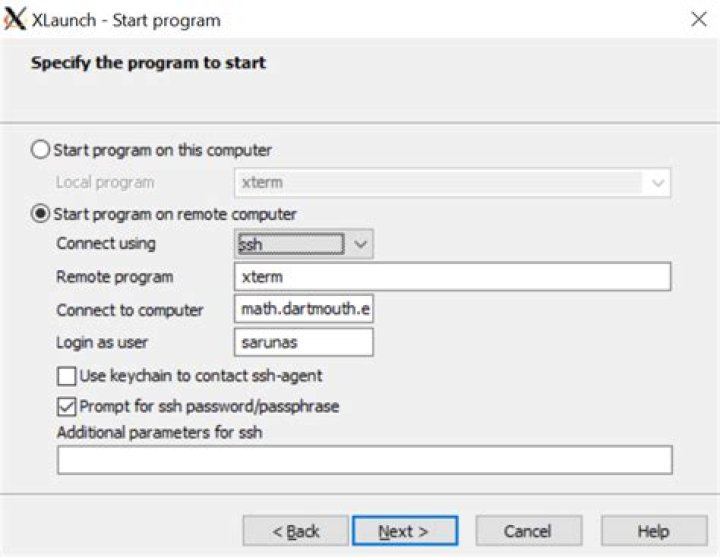Uncheck Prompt for ssh password/passphrase
Screen dimensions: 720x557
point(67,406)
